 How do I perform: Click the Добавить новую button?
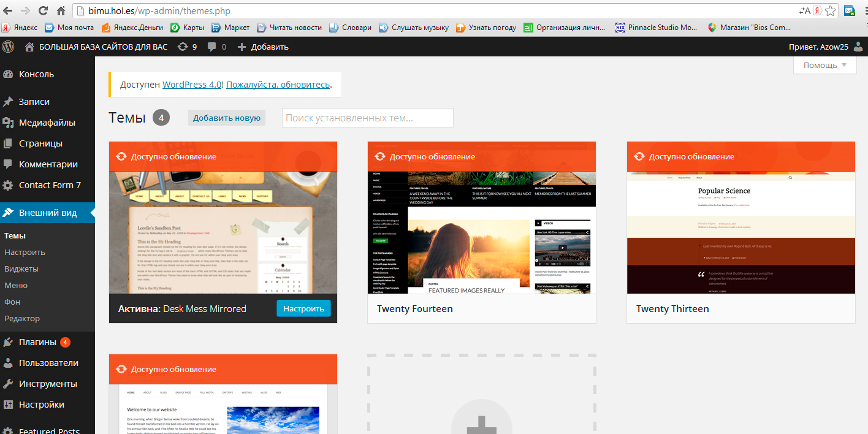pyautogui.click(x=227, y=118)
